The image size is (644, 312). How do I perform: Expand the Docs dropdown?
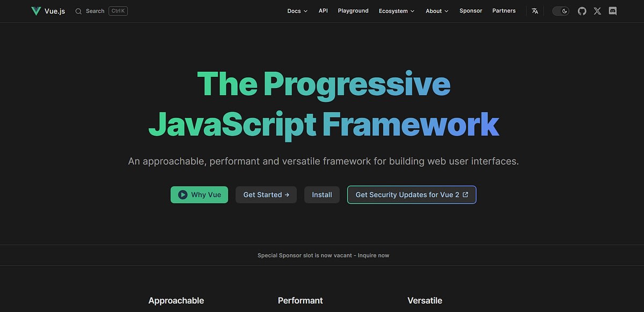pyautogui.click(x=297, y=11)
